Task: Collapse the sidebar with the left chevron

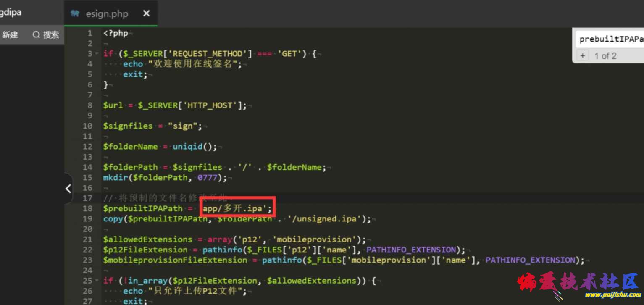Action: click(x=68, y=189)
